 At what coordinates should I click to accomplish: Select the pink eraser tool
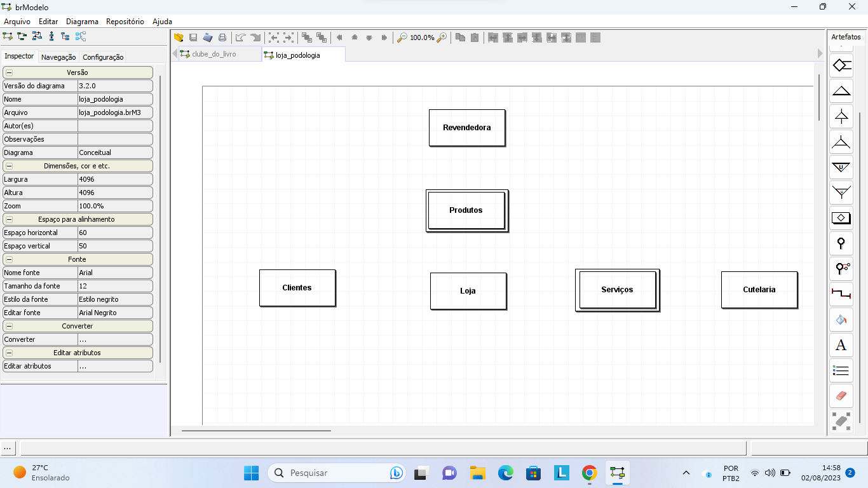[x=841, y=396]
